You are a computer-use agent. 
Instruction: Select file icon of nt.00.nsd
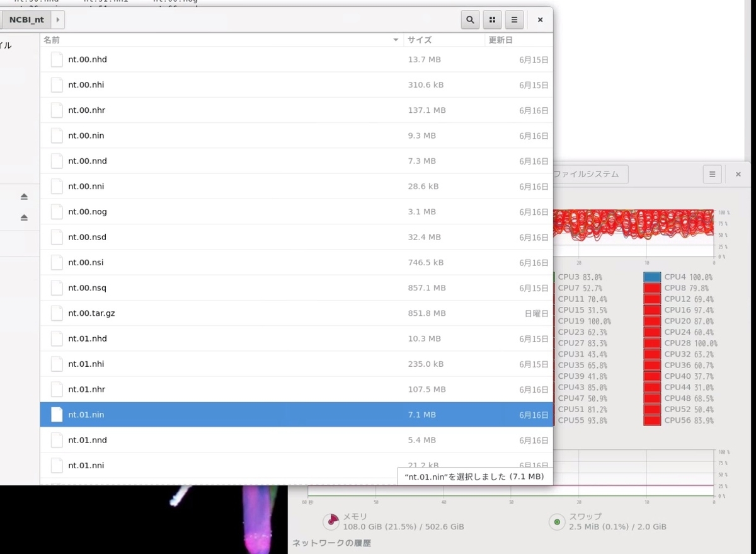(57, 237)
